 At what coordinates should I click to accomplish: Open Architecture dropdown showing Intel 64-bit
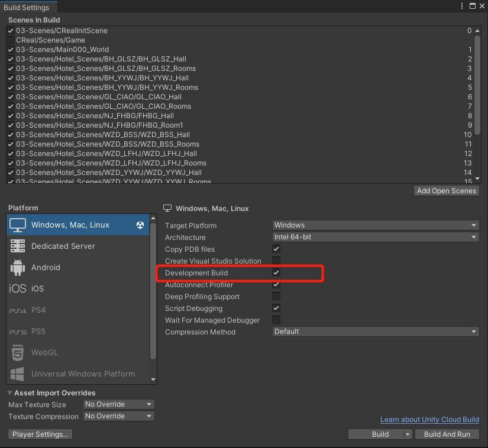[x=376, y=237]
